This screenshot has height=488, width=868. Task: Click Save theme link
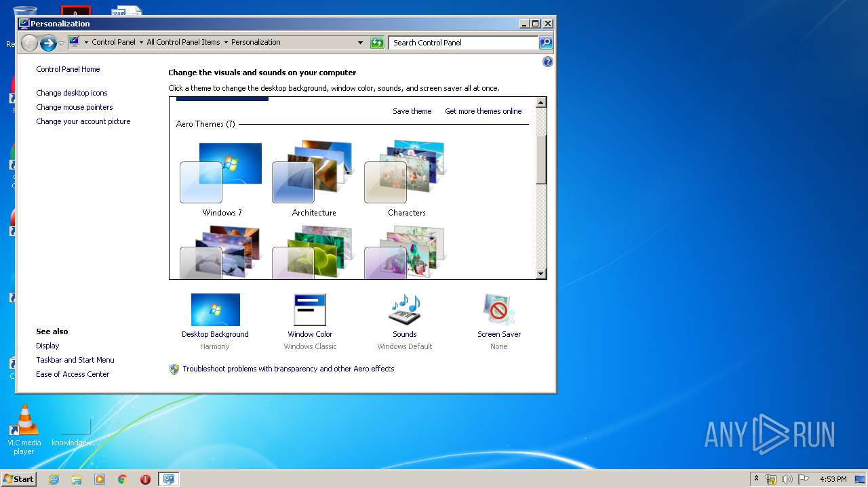click(x=412, y=111)
